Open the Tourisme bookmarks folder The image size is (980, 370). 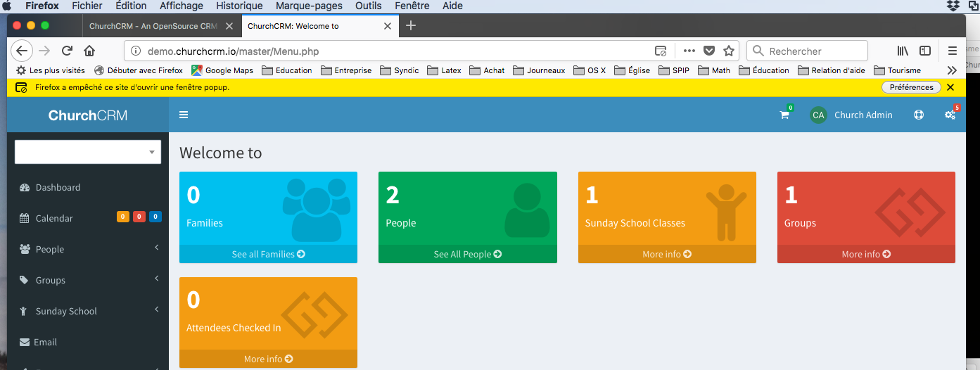[x=897, y=70]
